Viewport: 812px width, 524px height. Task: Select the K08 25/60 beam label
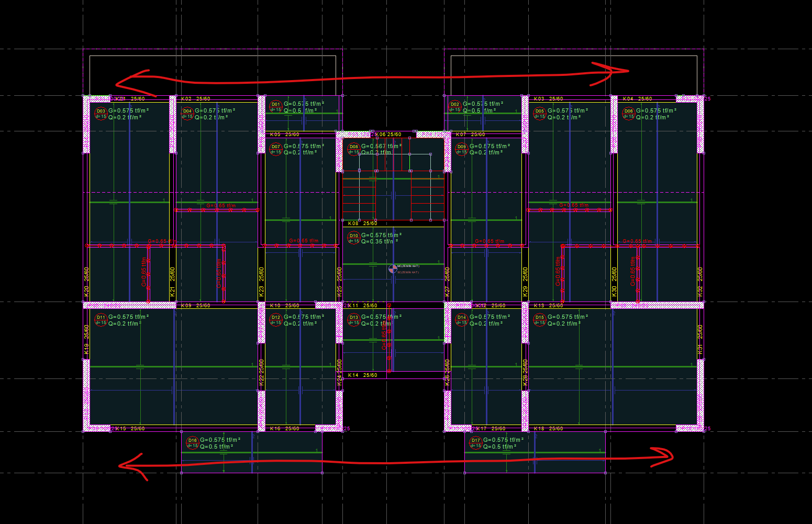click(362, 224)
